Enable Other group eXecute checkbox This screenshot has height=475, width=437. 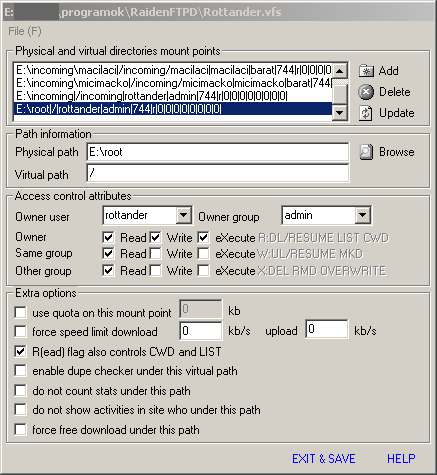pyautogui.click(x=203, y=270)
